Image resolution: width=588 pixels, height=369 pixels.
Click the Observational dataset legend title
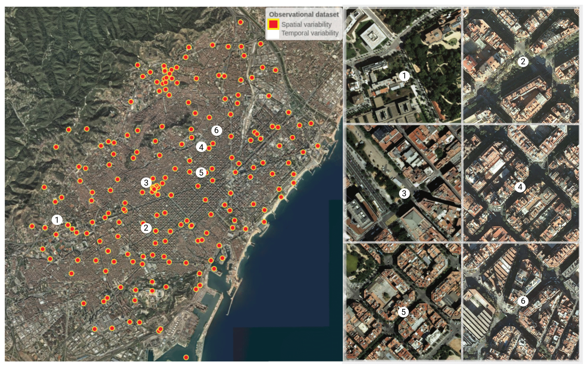[304, 14]
